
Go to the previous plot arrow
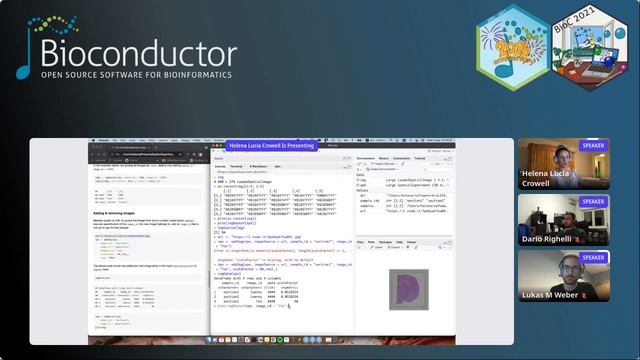(359, 247)
